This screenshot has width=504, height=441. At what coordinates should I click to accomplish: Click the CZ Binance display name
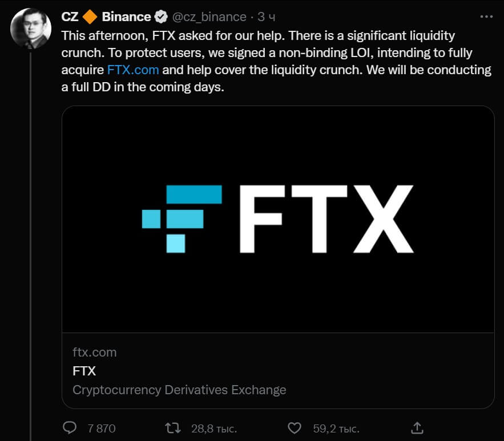126,17
